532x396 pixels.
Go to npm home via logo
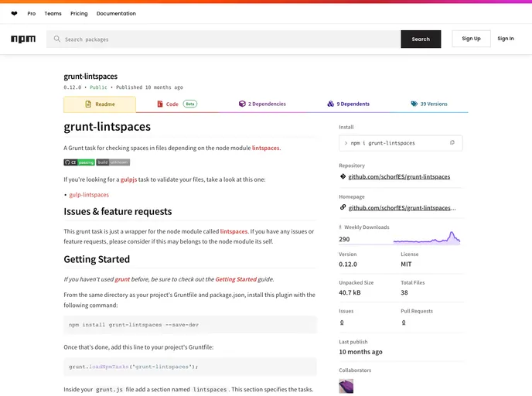point(23,39)
